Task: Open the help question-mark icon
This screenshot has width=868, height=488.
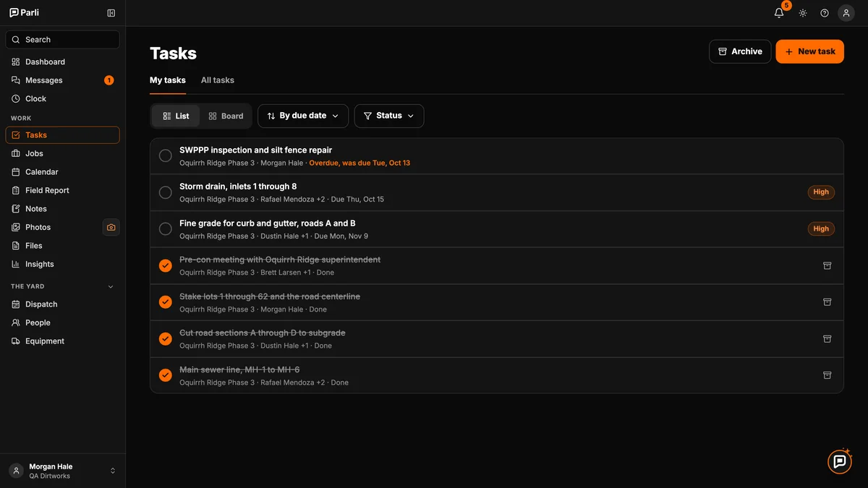Action: pyautogui.click(x=825, y=13)
